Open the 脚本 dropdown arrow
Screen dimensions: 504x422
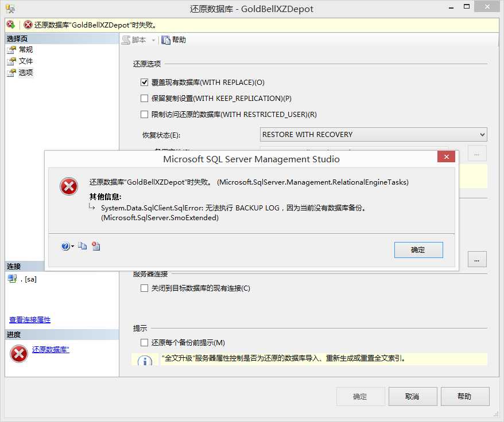click(x=153, y=40)
